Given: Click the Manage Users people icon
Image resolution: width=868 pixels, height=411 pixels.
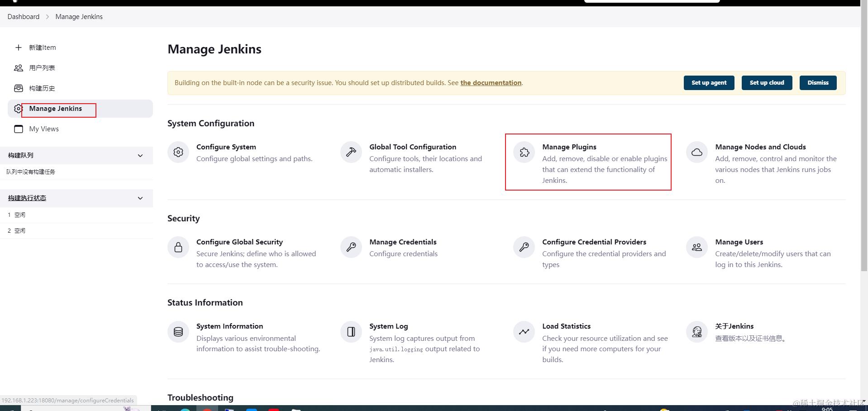Looking at the screenshot, I should [x=697, y=247].
